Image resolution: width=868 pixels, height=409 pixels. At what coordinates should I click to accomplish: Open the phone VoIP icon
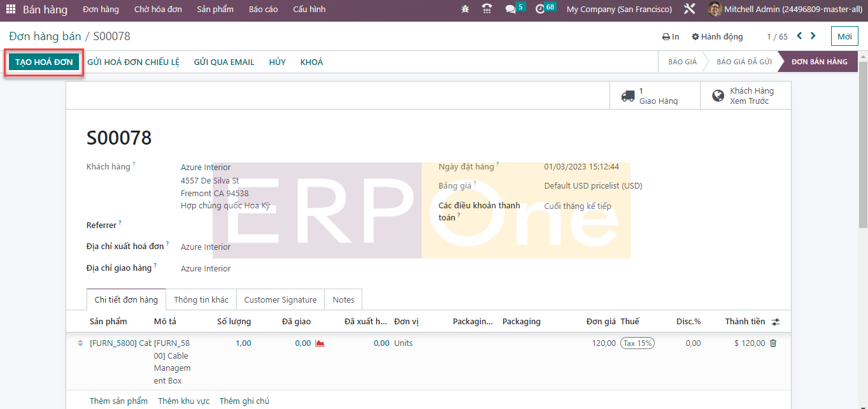[487, 10]
